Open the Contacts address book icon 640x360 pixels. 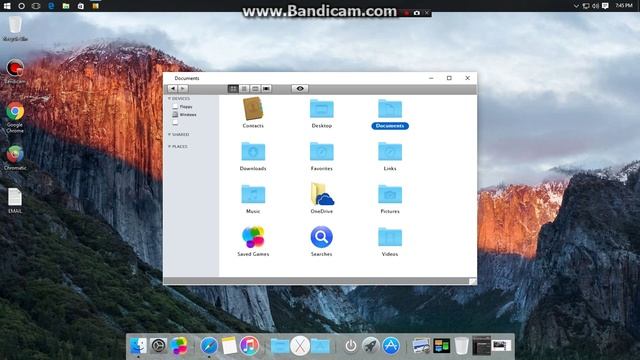click(253, 109)
